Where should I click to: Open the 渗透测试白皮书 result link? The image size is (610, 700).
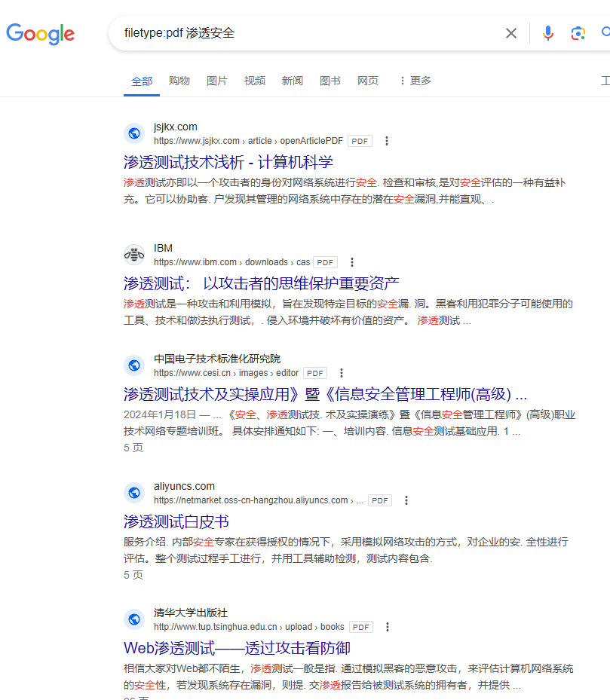click(x=176, y=521)
